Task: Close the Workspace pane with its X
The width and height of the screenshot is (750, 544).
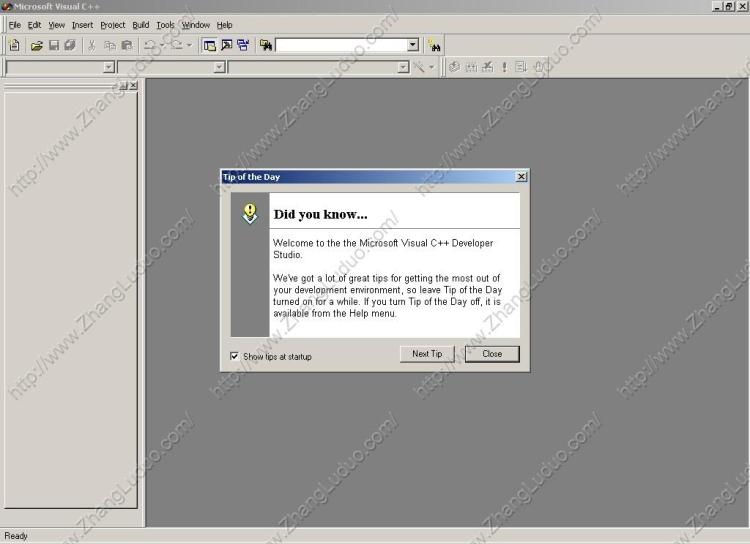Action: 133,86
